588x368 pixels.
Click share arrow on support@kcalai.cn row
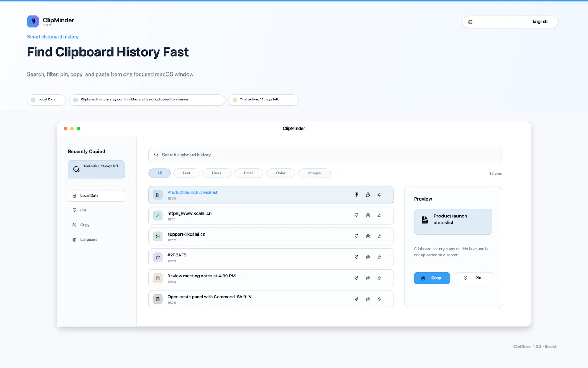tap(379, 236)
